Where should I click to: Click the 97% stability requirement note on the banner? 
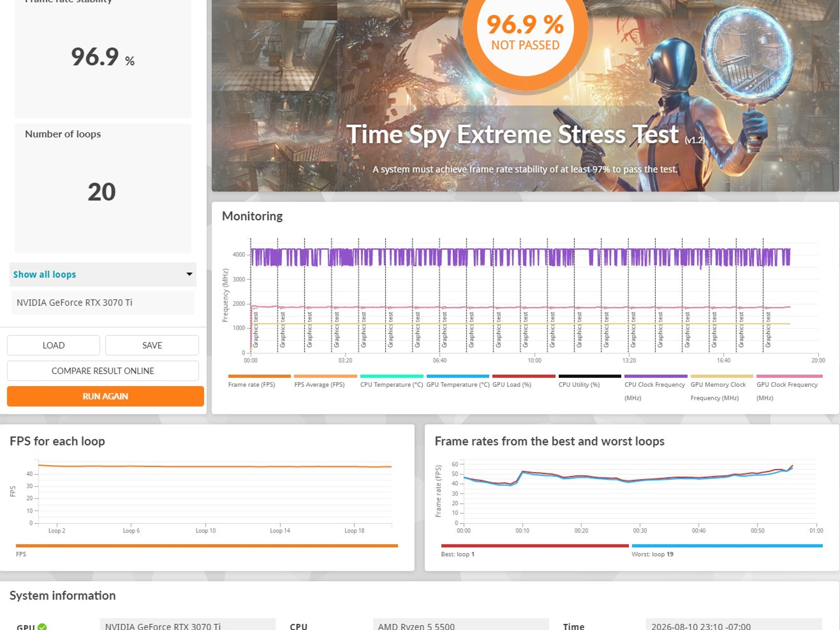tap(525, 169)
